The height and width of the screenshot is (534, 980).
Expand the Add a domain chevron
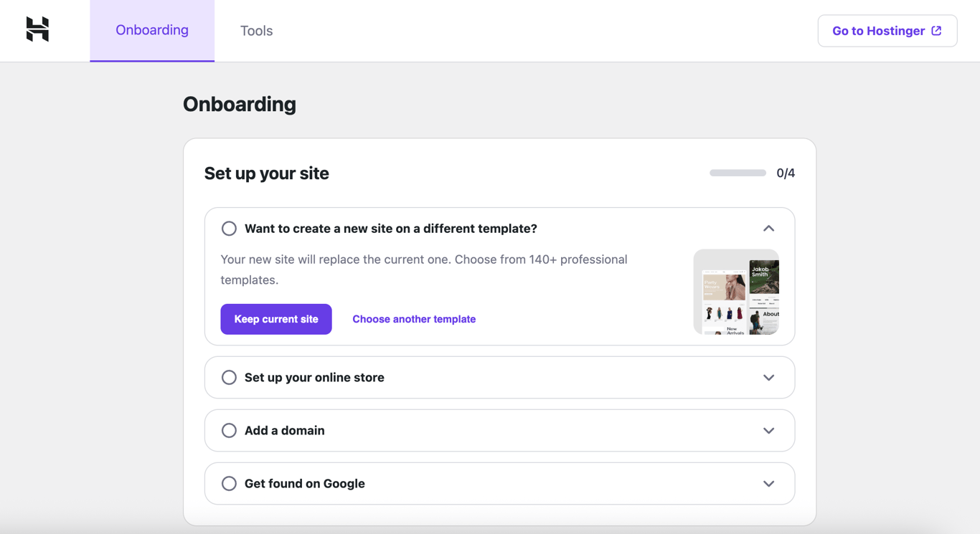click(x=768, y=430)
